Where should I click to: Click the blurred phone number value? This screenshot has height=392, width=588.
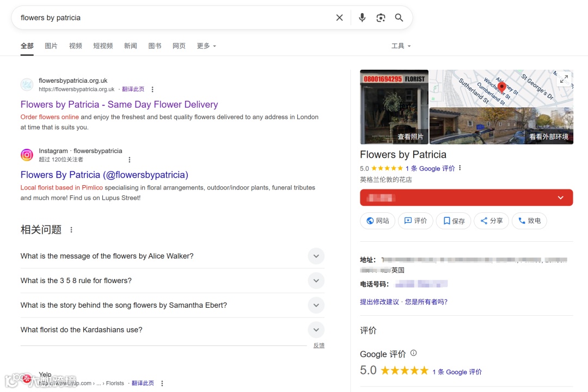coord(421,284)
